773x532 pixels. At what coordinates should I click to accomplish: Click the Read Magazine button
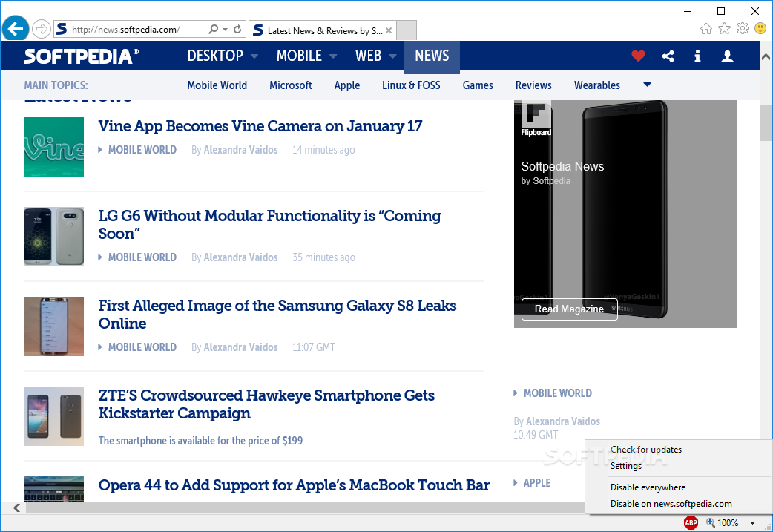pyautogui.click(x=570, y=309)
